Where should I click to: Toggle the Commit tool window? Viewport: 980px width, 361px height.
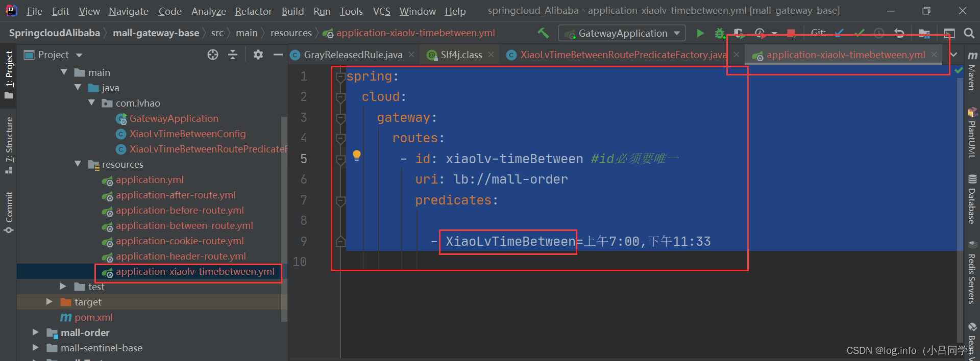click(9, 212)
